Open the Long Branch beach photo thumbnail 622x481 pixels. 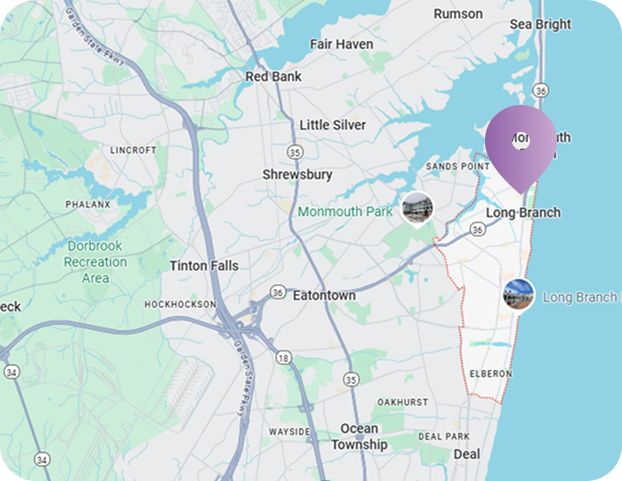(x=518, y=296)
